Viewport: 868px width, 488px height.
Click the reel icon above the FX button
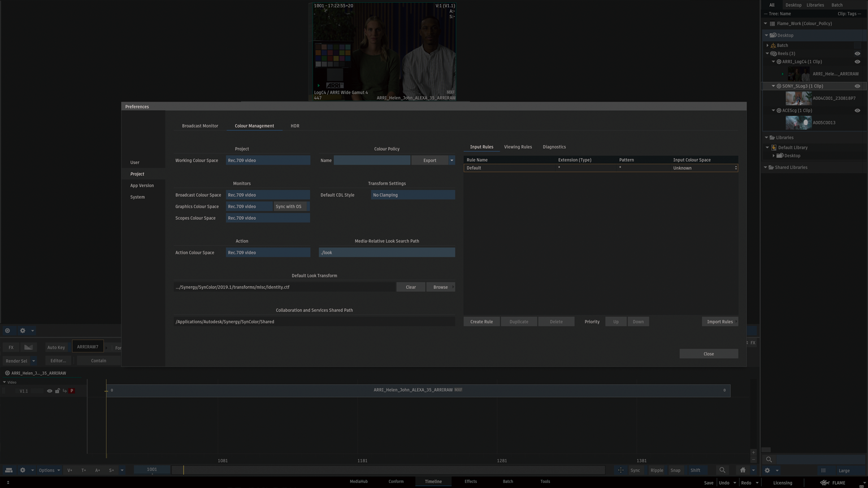(7, 330)
